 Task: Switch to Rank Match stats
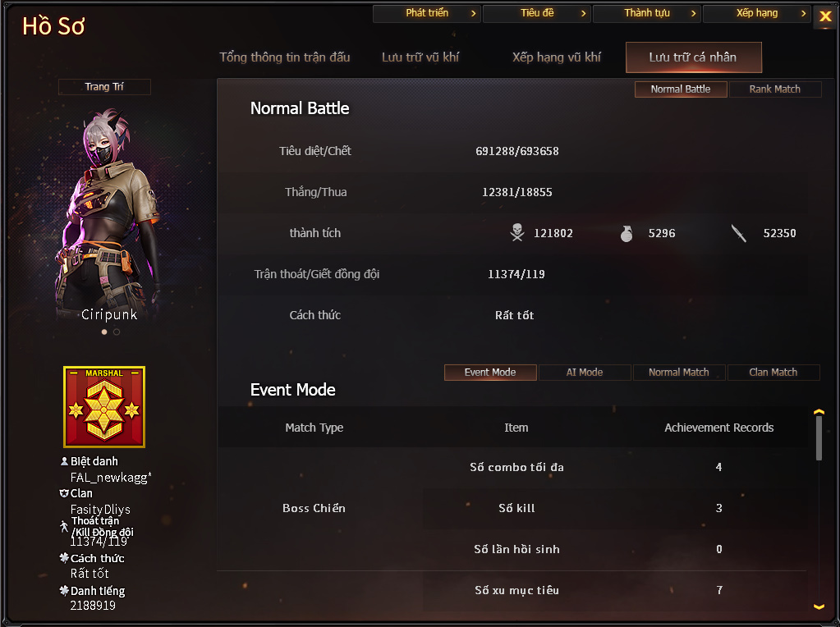click(774, 89)
